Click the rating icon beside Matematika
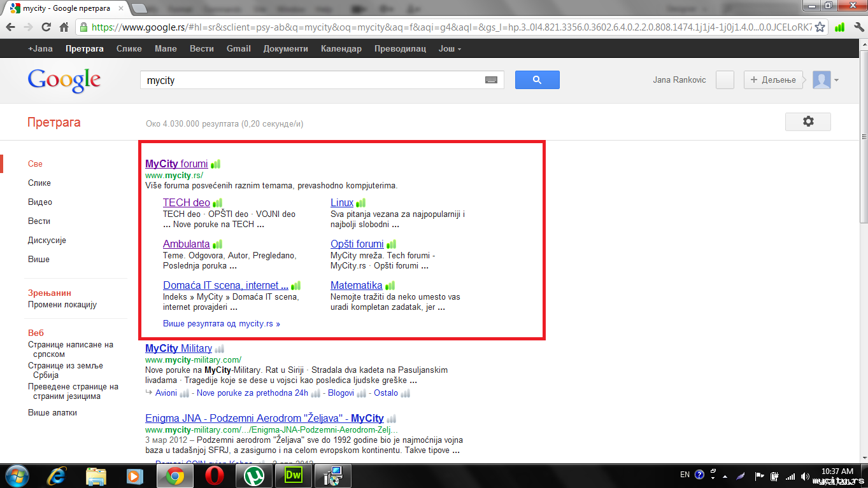 coord(390,286)
